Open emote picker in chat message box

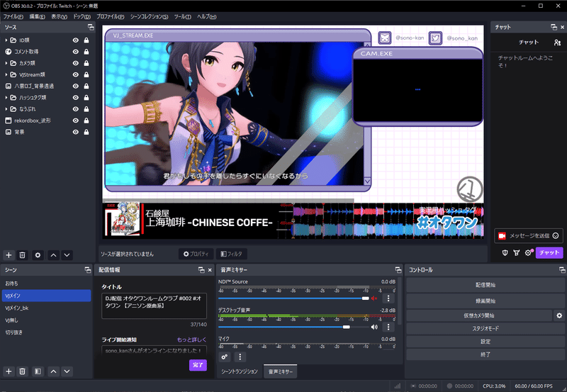click(556, 236)
